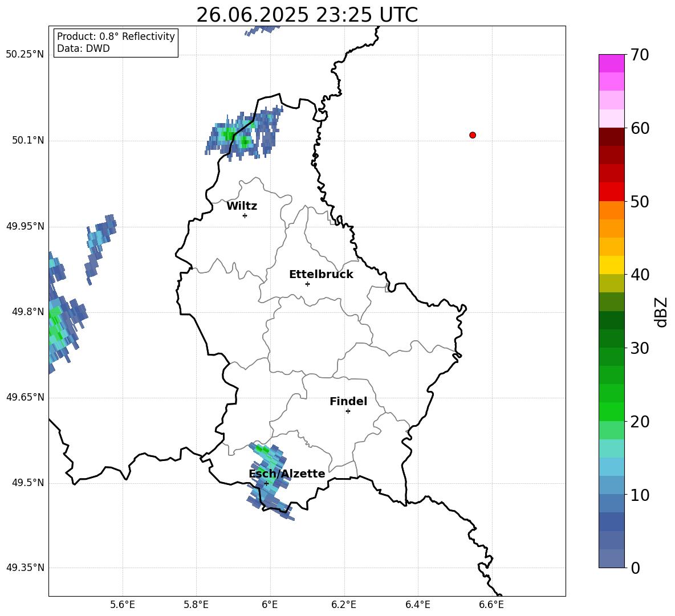Click the 6°E longitude label
675x616 pixels.
270,605
